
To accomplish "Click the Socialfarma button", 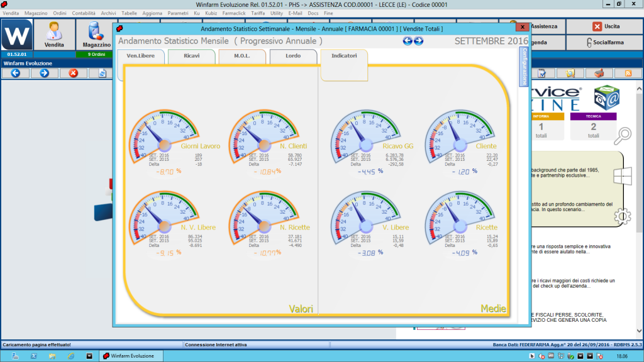I will [x=604, y=42].
